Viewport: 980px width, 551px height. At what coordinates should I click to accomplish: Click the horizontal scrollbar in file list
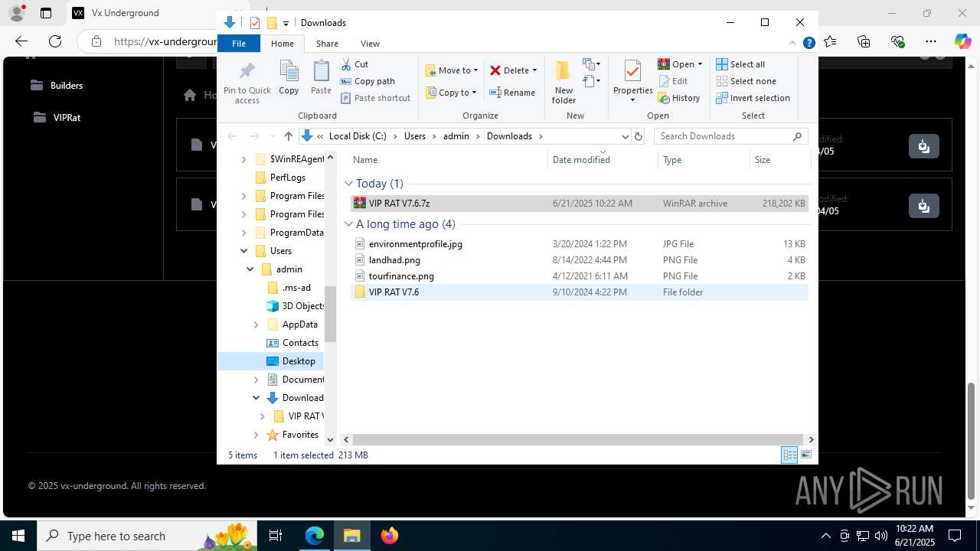tap(578, 440)
